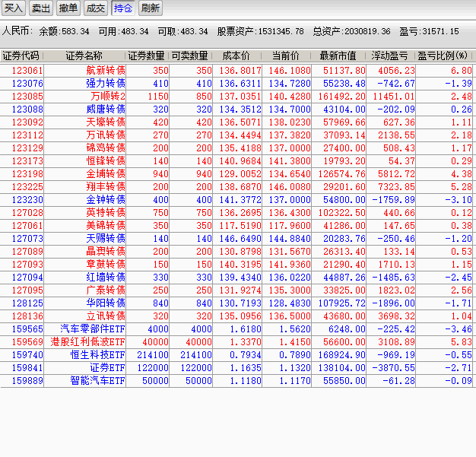Click the 最新市值 column header
The height and width of the screenshot is (457, 476).
338,56
